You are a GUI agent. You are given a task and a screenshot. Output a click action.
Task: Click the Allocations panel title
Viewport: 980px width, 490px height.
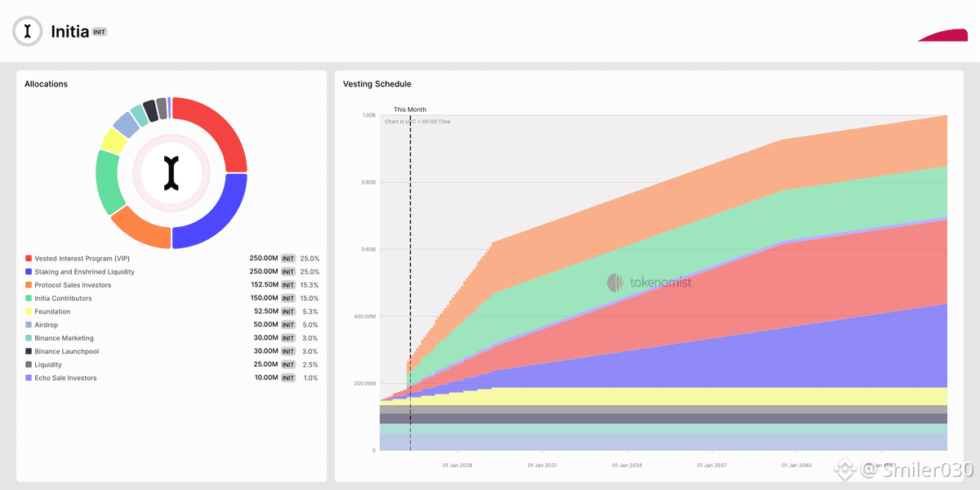pyautogui.click(x=47, y=84)
